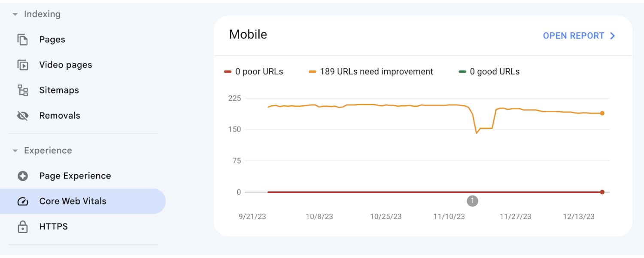The width and height of the screenshot is (644, 258).
Task: Click the numbered '1' annotation marker
Action: [473, 200]
